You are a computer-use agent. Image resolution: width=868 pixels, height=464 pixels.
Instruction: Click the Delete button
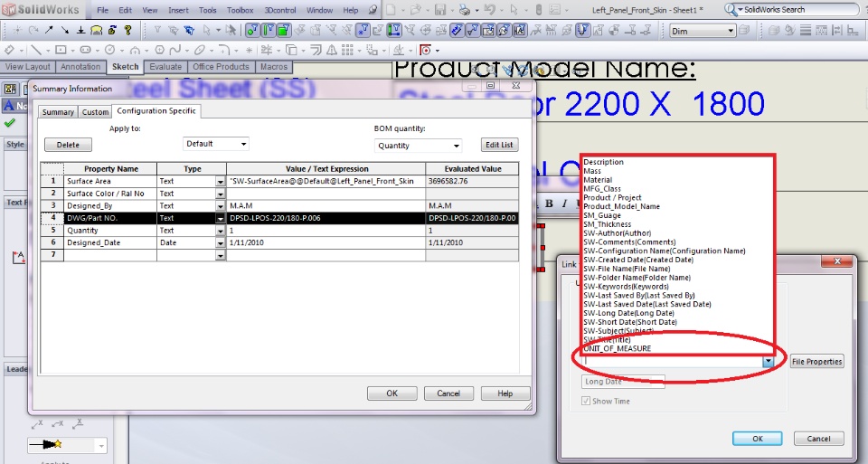coord(68,145)
